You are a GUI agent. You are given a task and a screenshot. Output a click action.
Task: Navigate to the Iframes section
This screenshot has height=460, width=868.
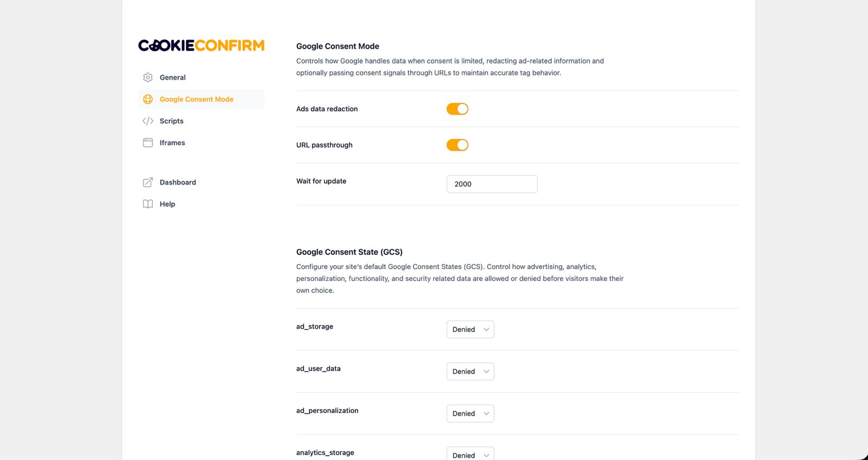172,142
